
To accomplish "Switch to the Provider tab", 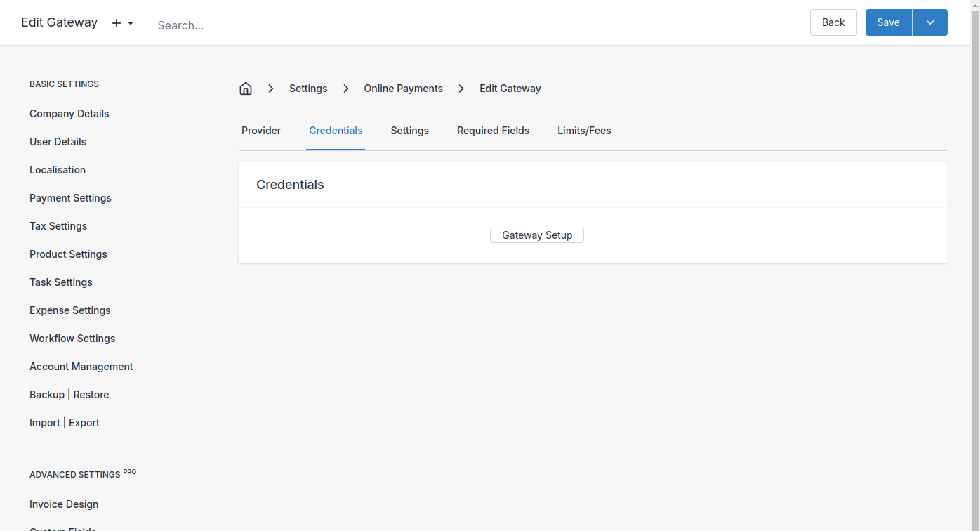I will tap(261, 131).
